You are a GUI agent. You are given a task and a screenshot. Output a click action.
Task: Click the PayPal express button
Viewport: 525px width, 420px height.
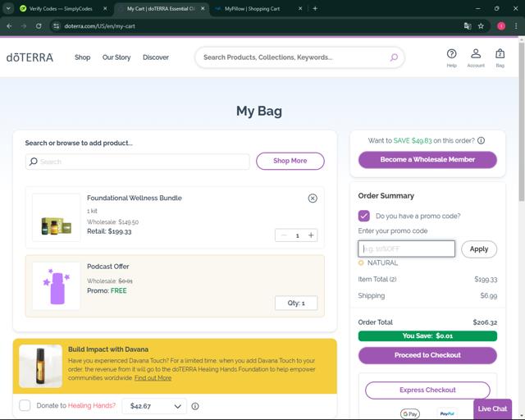coord(447,414)
